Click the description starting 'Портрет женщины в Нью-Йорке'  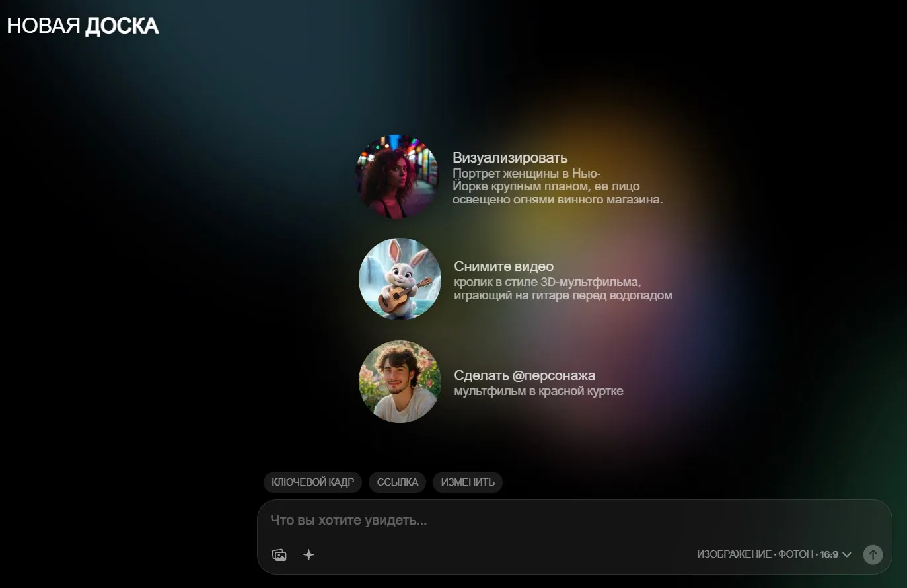tap(558, 186)
